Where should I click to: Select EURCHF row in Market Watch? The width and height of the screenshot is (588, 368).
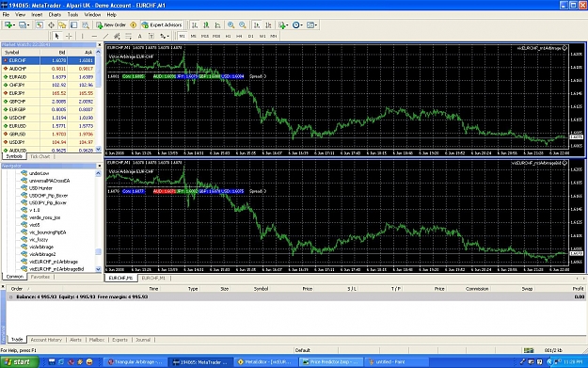48,60
